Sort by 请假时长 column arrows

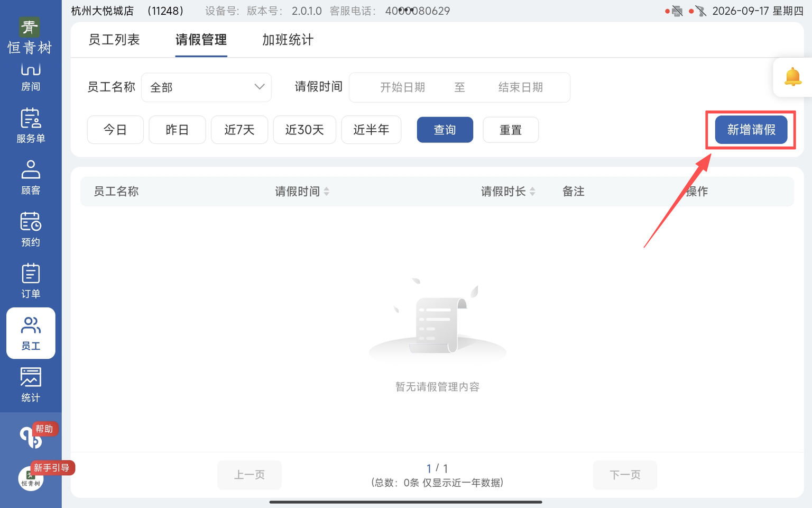(x=532, y=192)
